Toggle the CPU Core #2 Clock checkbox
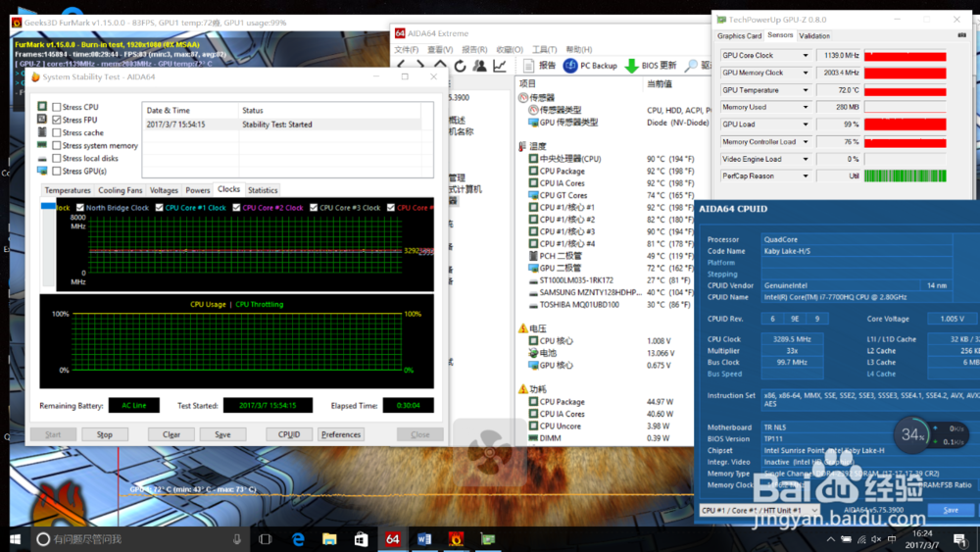This screenshot has width=980, height=552. pyautogui.click(x=236, y=208)
